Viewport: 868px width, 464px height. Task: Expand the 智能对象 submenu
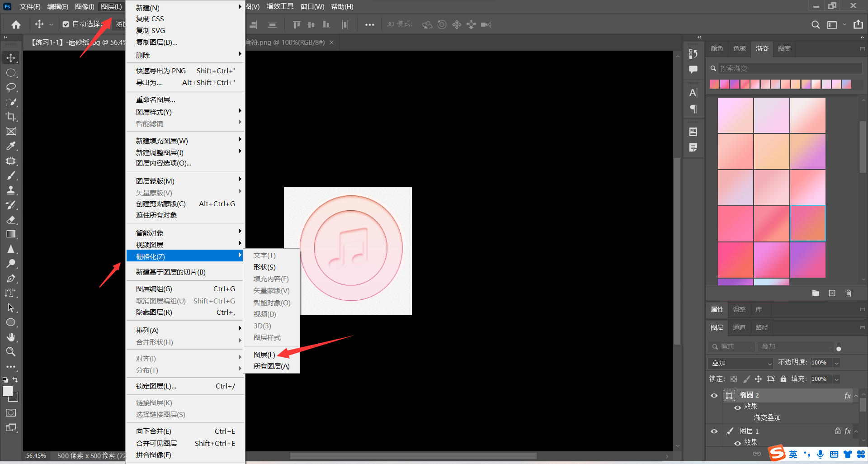(x=185, y=233)
